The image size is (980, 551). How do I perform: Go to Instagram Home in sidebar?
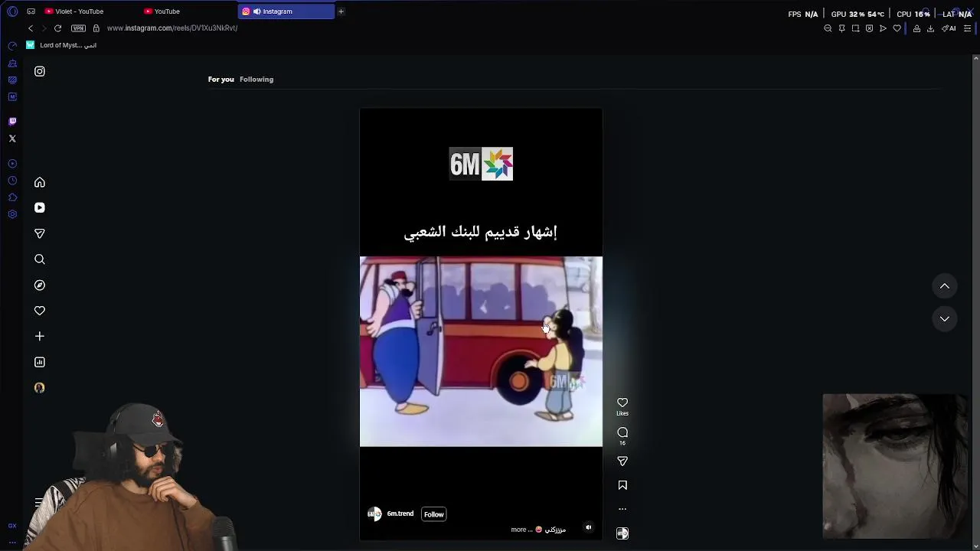pyautogui.click(x=40, y=182)
